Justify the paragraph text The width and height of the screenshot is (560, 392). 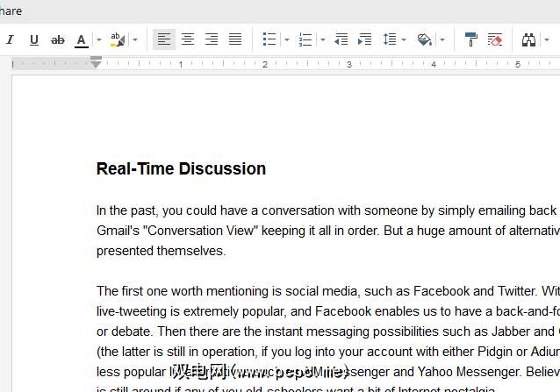[x=235, y=39]
